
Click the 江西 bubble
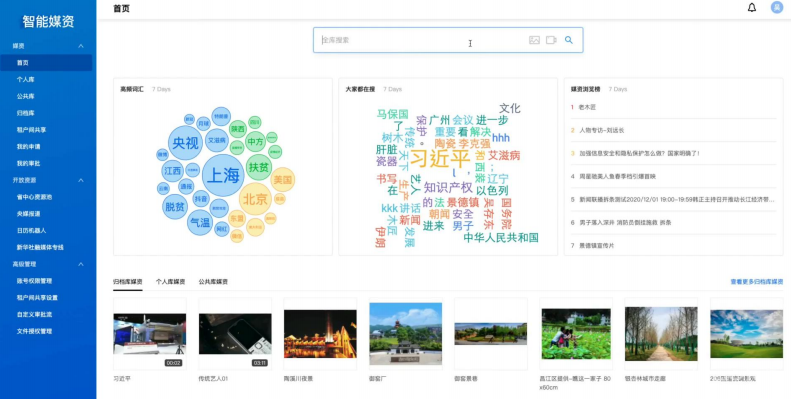pos(173,171)
